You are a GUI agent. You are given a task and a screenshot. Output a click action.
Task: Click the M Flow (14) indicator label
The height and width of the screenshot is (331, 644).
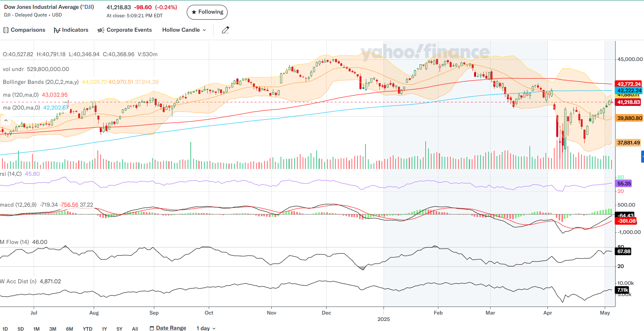tap(14, 242)
